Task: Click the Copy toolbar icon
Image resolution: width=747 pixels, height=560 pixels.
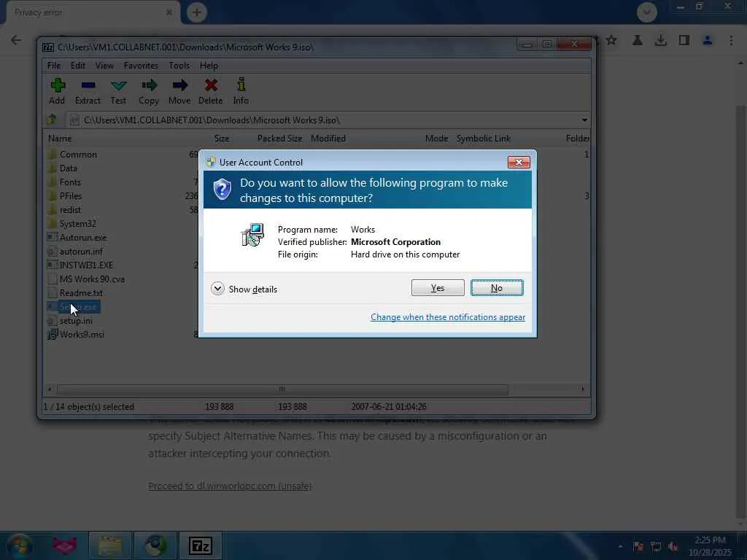Action: 149,90
